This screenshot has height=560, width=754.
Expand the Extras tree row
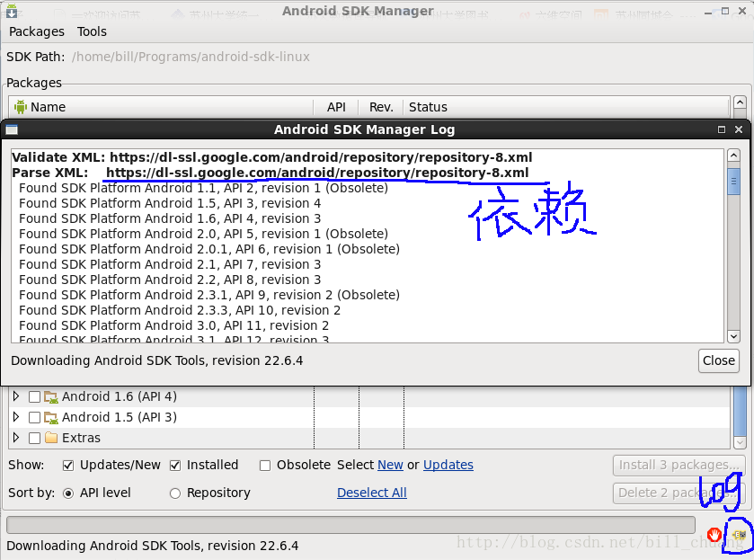point(16,438)
